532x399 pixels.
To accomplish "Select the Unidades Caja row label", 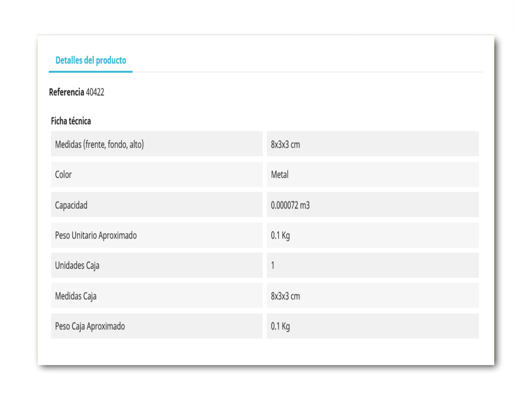I will (x=77, y=266).
